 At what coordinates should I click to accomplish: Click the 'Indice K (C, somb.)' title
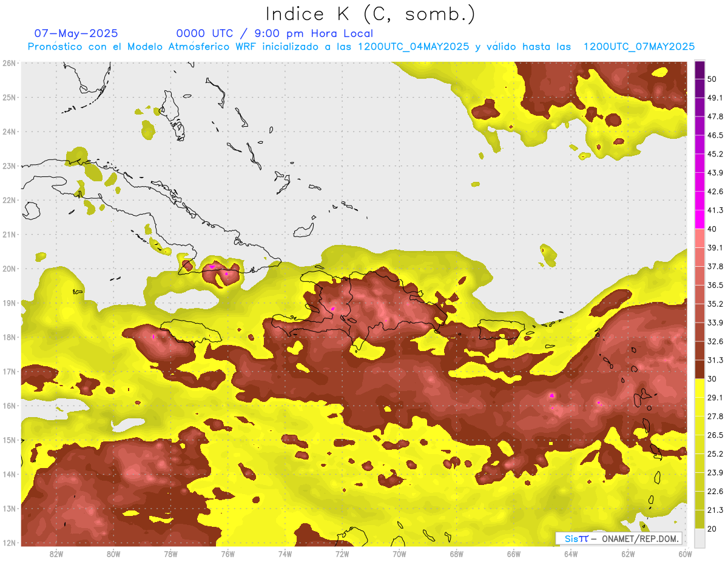pos(371,14)
